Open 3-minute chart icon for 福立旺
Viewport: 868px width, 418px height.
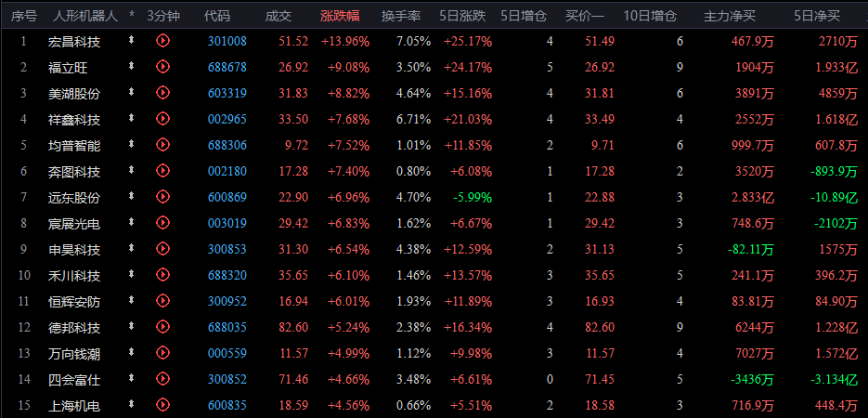(162, 67)
